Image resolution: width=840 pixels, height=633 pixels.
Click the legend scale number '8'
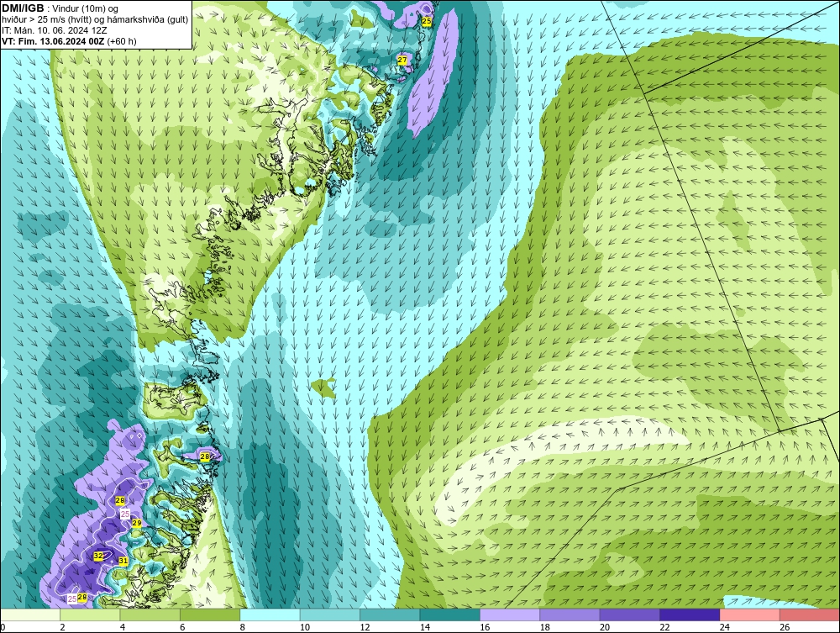coord(243,627)
